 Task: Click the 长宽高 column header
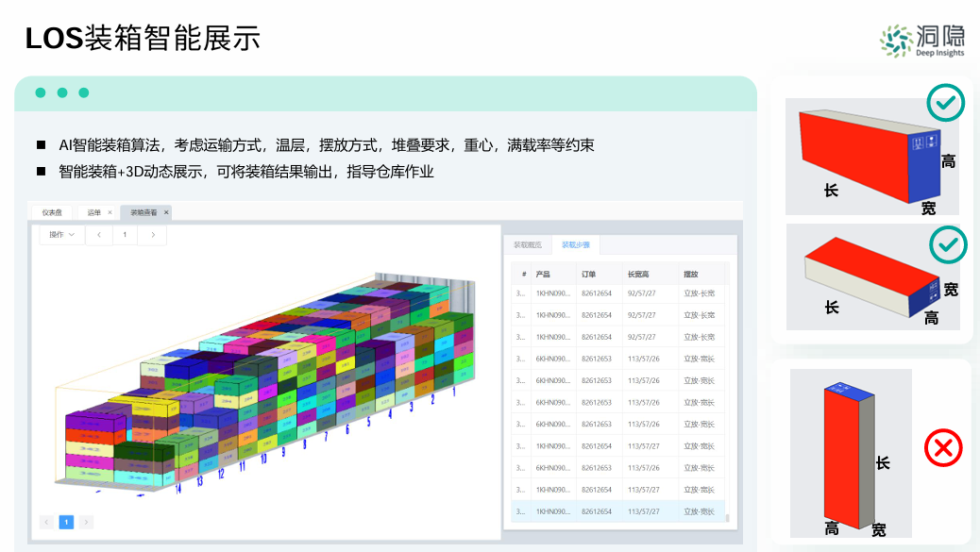(x=638, y=274)
